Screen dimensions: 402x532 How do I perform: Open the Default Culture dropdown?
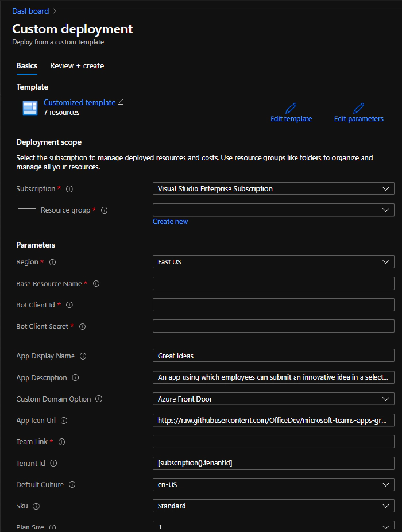[x=273, y=484]
